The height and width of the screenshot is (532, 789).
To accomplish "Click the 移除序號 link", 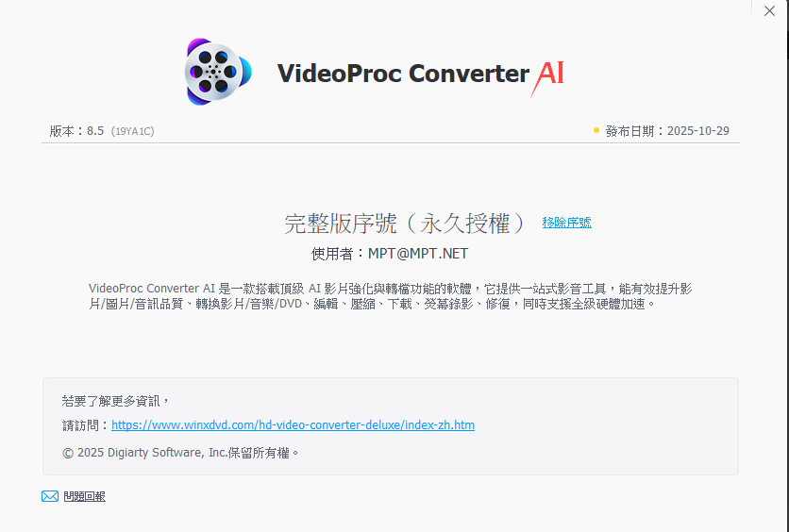I will click(566, 223).
